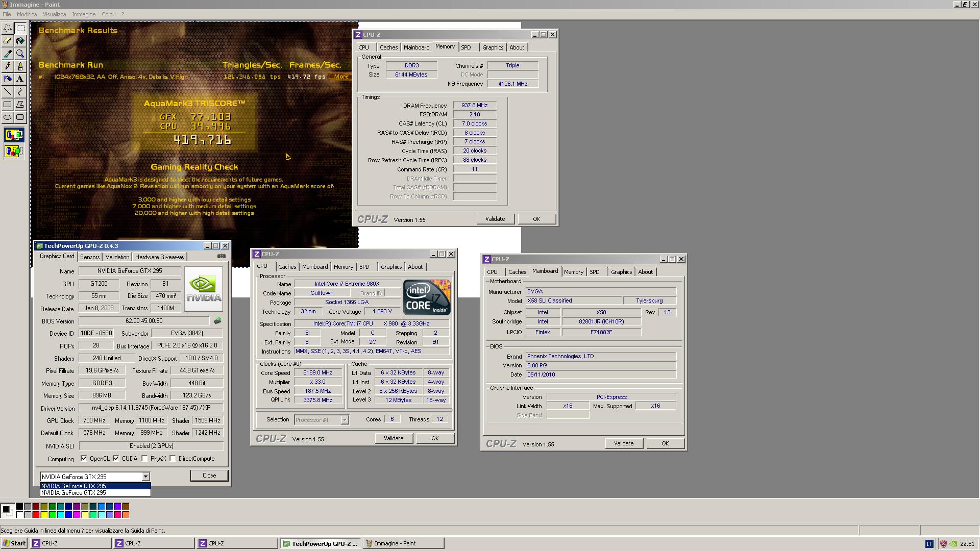The width and height of the screenshot is (980, 551).
Task: Click the security shield tray icon
Action: pos(944,544)
